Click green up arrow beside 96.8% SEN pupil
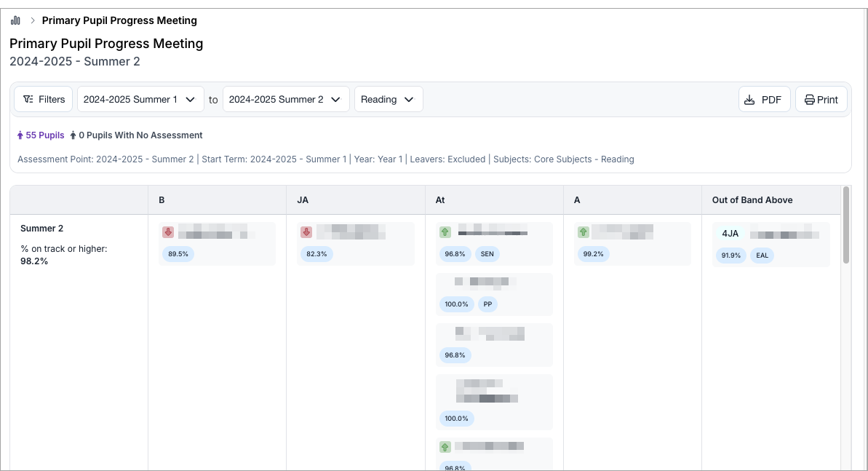 coord(445,232)
